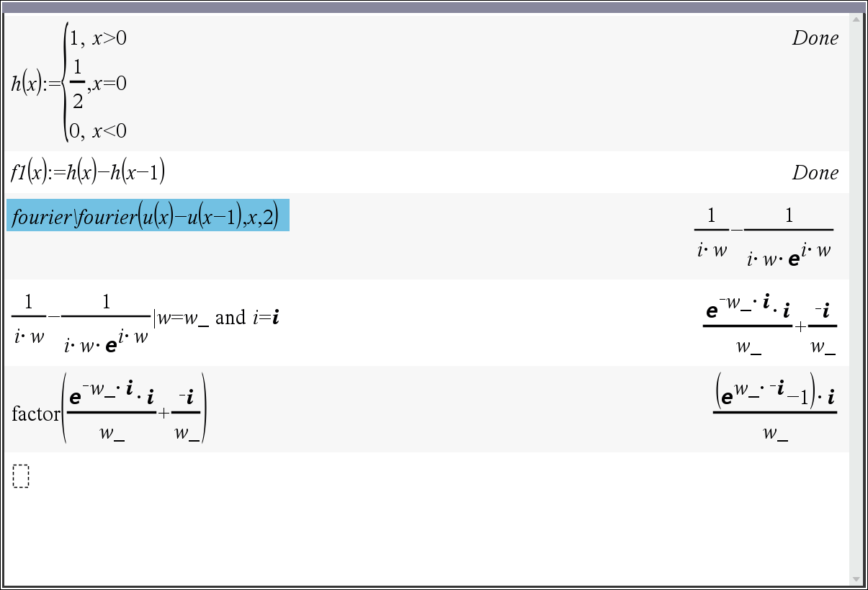Screen dimensions: 868x590
Task: Click the scrollbar up arrow
Action: click(x=856, y=19)
